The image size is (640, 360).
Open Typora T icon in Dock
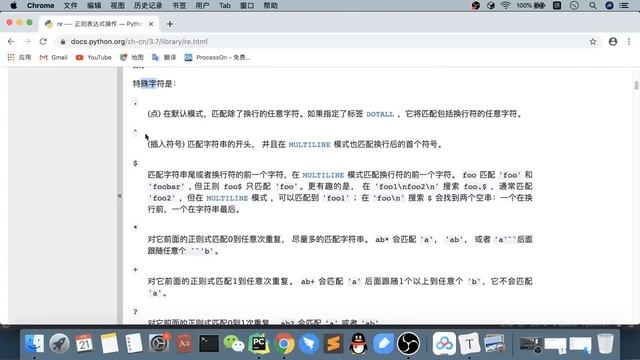pos(469,344)
